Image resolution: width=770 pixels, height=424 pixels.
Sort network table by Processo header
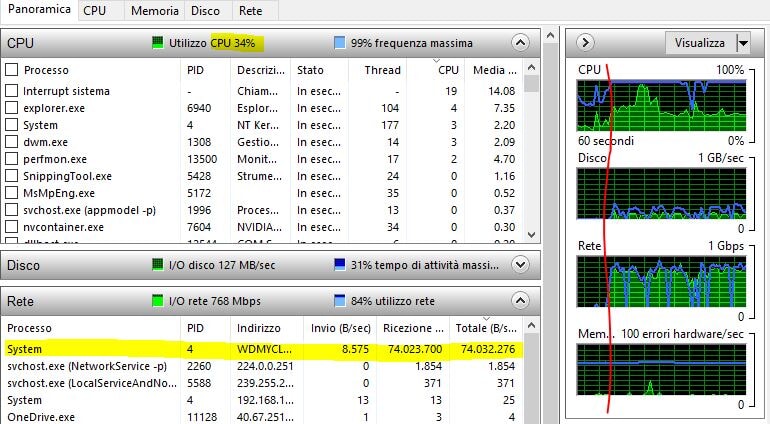(92, 328)
